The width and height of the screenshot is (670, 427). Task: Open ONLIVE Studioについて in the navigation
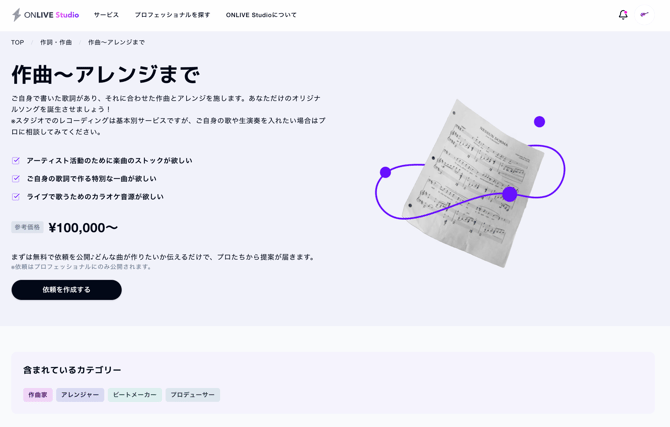click(261, 15)
